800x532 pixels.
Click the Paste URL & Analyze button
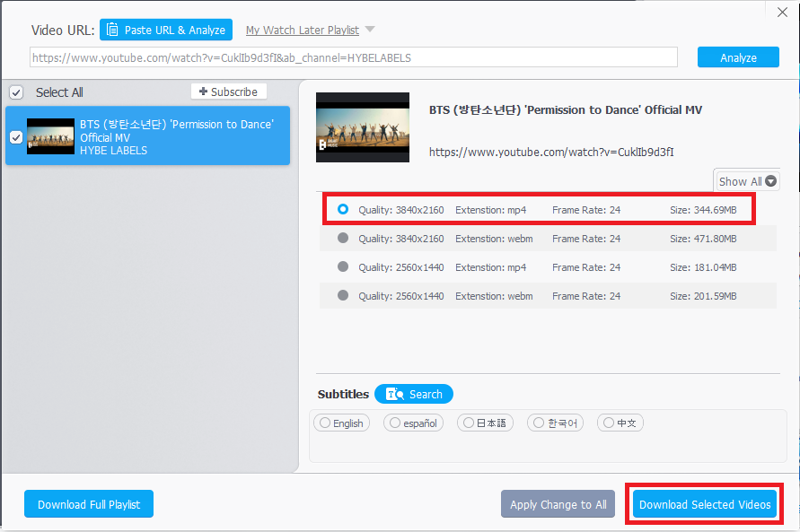pyautogui.click(x=166, y=30)
